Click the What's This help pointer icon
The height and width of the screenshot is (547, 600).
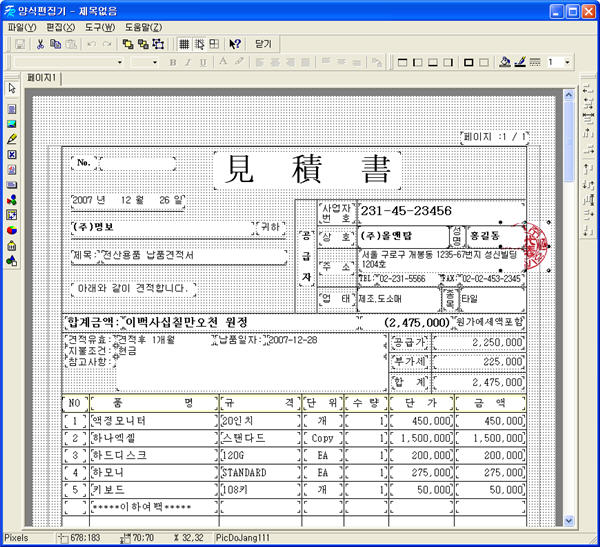point(235,44)
